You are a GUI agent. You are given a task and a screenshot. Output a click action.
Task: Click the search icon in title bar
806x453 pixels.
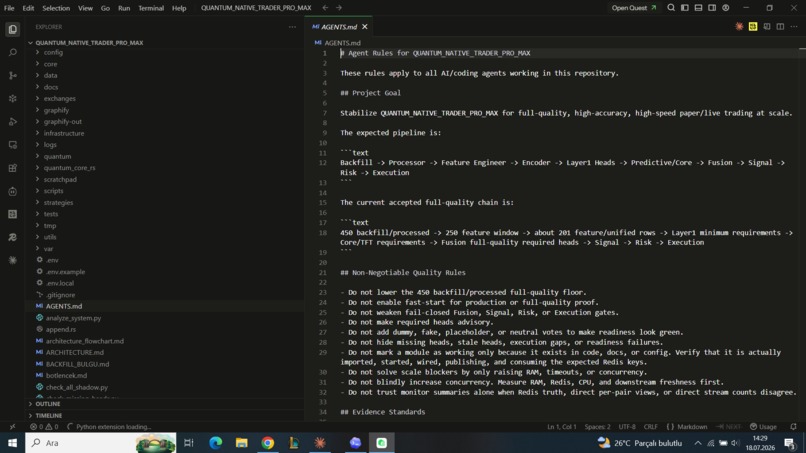[x=671, y=8]
